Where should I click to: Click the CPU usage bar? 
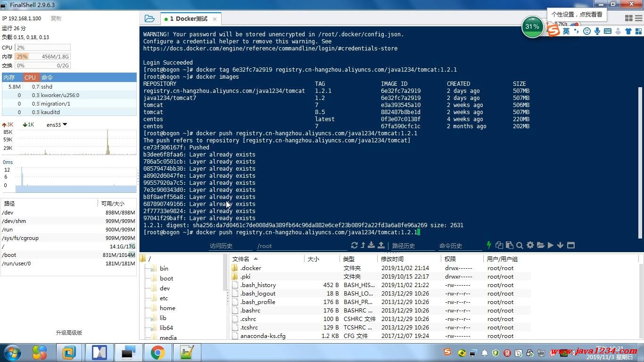tap(42, 48)
